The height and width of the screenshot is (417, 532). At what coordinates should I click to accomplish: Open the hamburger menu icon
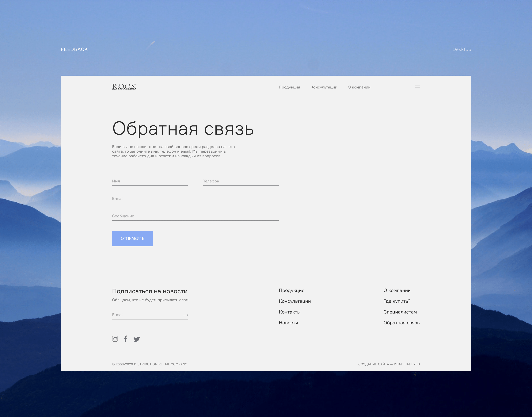[417, 87]
